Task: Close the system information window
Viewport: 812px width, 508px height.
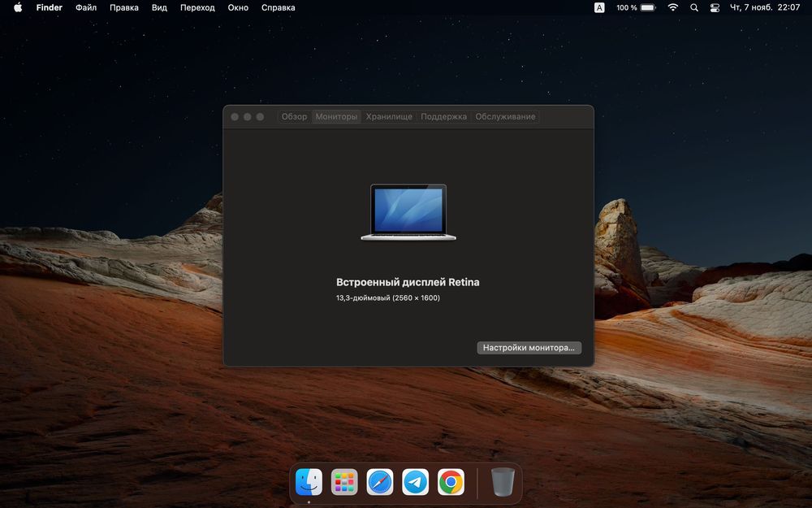Action: pos(235,117)
